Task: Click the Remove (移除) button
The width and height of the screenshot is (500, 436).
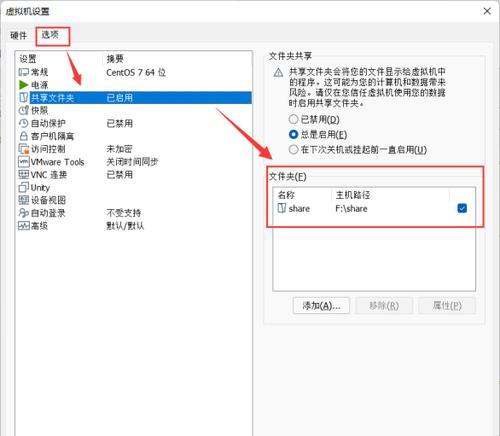Action: click(x=384, y=306)
